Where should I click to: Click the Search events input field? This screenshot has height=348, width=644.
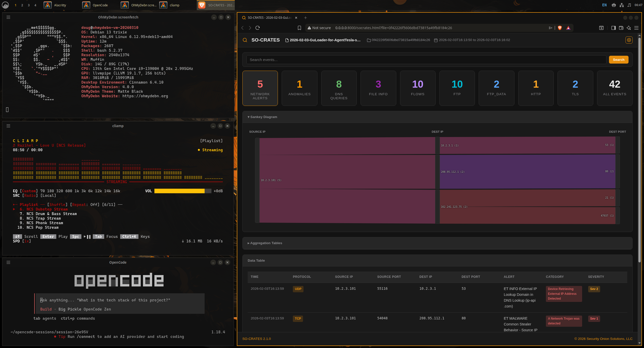426,60
